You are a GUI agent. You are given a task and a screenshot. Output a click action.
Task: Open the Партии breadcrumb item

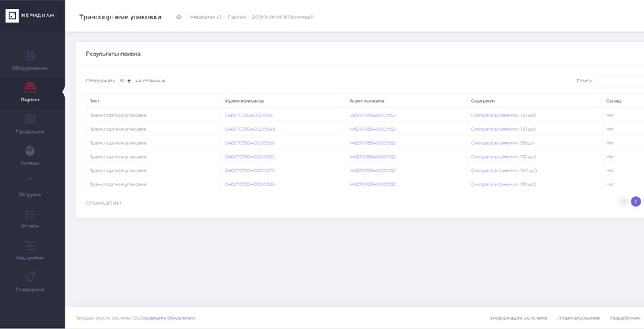237,17
